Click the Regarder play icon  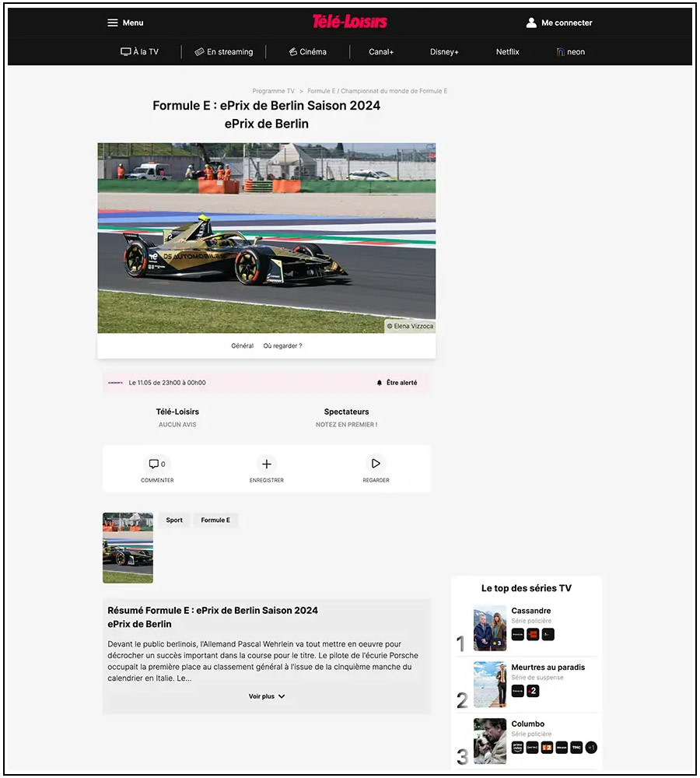tap(376, 464)
